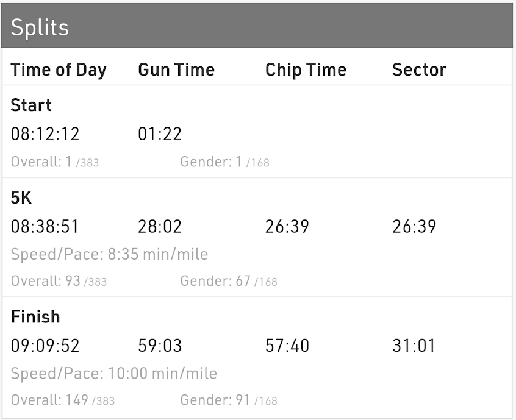Select the 09:09:52 finish time of day
This screenshot has width=516, height=420.
[x=45, y=346]
